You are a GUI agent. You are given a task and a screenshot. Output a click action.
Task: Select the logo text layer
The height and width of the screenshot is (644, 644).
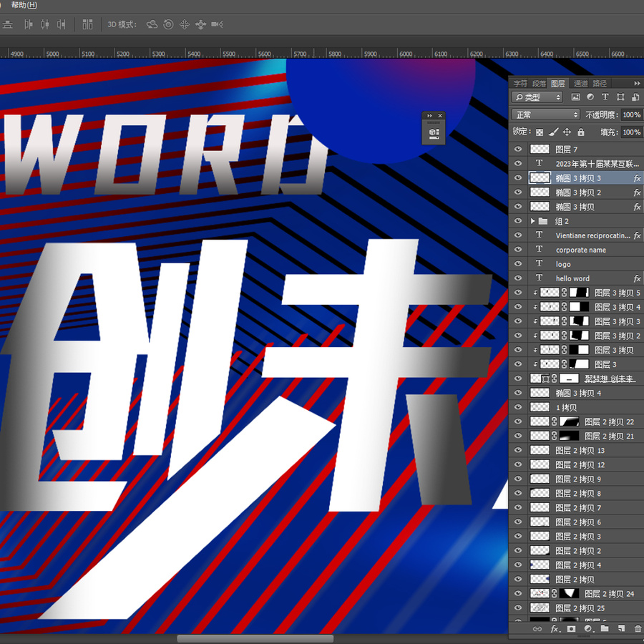[585, 263]
